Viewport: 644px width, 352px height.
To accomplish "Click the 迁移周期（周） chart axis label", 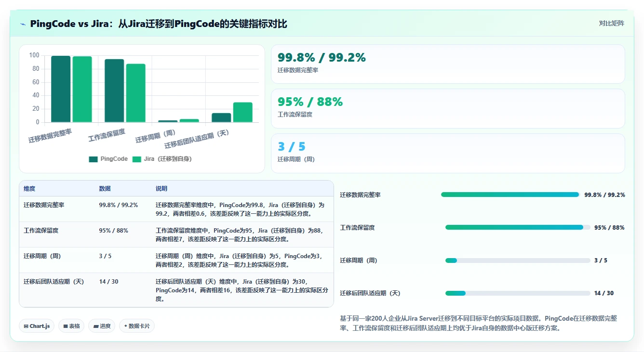I will 156,136.
